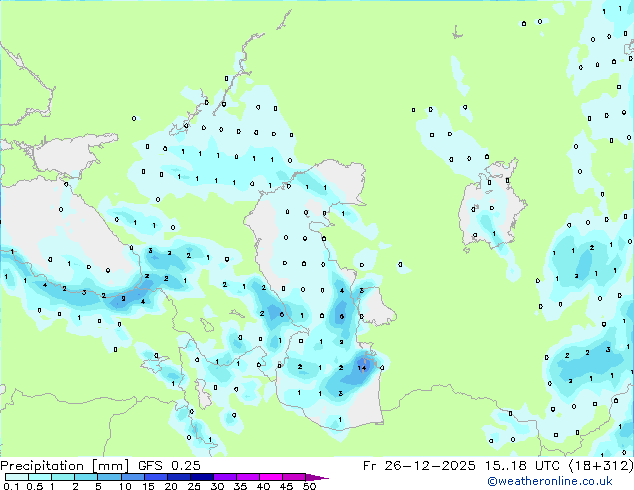Click the legend scale label '0.1'

pos(11,486)
